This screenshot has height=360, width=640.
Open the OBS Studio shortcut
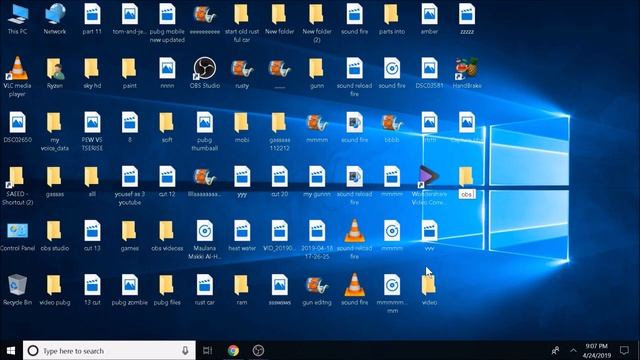(204, 73)
